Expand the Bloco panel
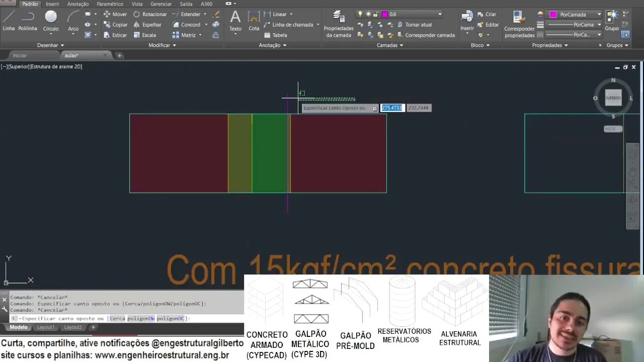This screenshot has height=362, width=644. coord(480,45)
